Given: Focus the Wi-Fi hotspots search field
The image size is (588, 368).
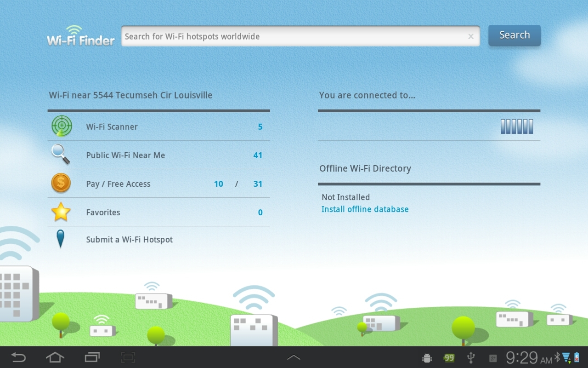Looking at the screenshot, I should click(294, 36).
